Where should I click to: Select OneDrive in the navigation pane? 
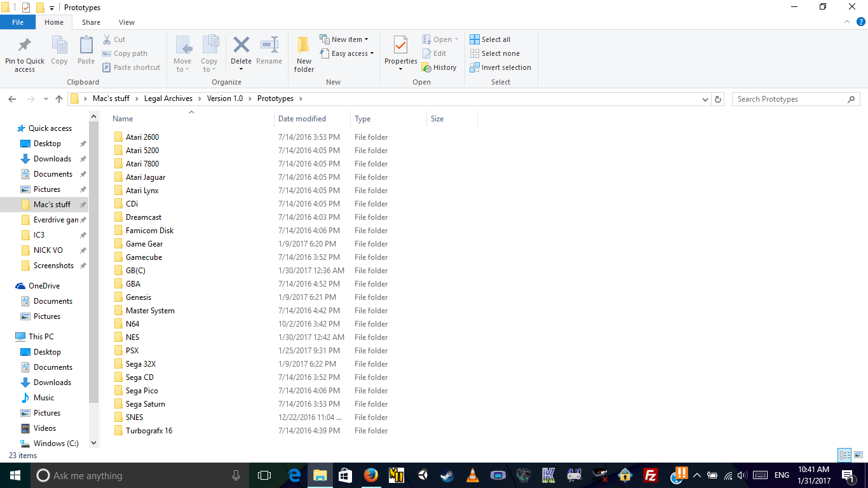[x=44, y=286]
